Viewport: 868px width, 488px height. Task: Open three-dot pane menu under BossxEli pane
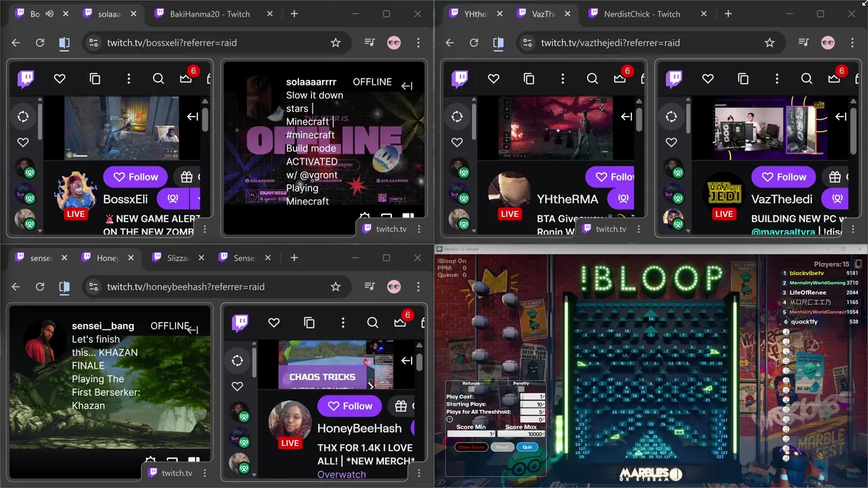(x=205, y=229)
